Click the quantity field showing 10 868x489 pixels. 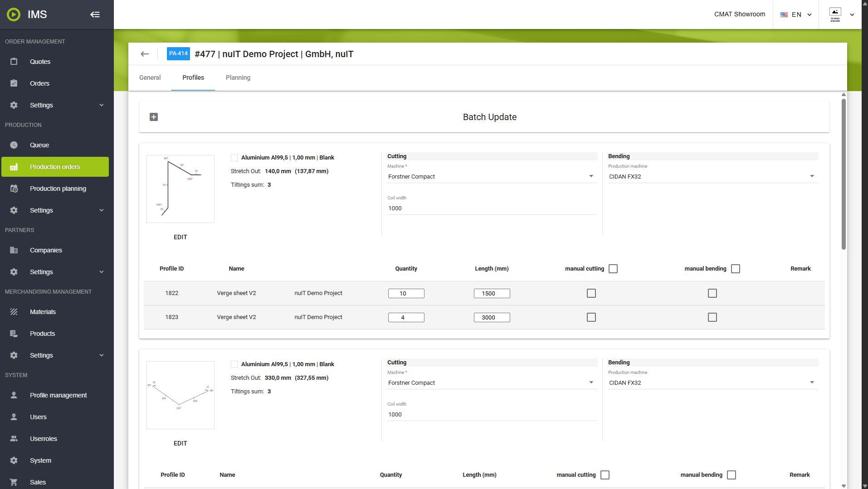pyautogui.click(x=406, y=294)
